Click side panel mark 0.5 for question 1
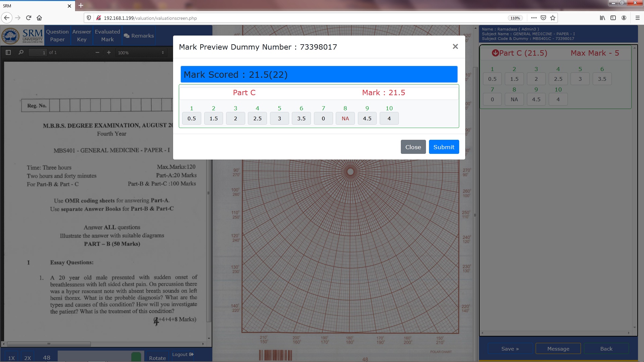644x362 pixels. pos(492,79)
